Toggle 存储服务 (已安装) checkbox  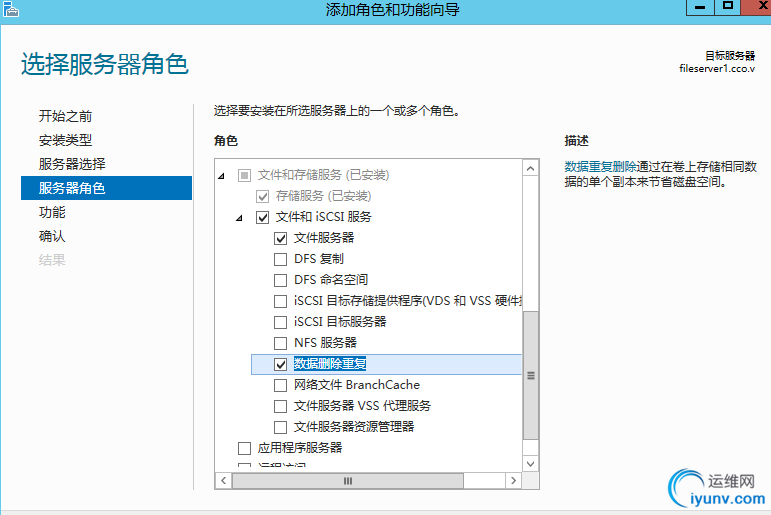(263, 196)
